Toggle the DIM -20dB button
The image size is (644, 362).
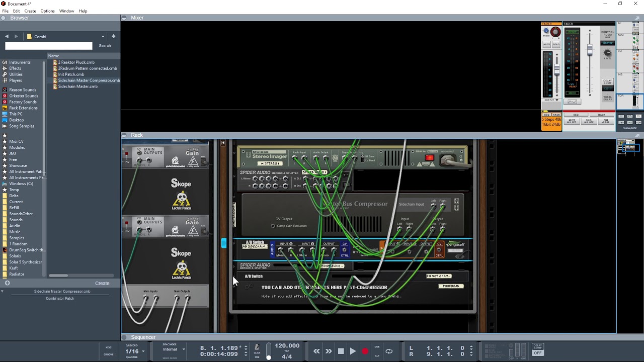[605, 121]
